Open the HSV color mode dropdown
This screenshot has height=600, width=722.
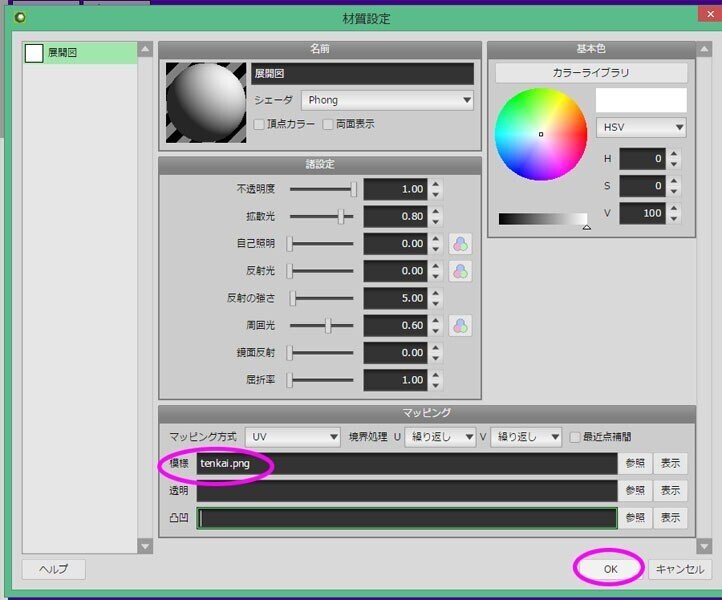pos(641,127)
